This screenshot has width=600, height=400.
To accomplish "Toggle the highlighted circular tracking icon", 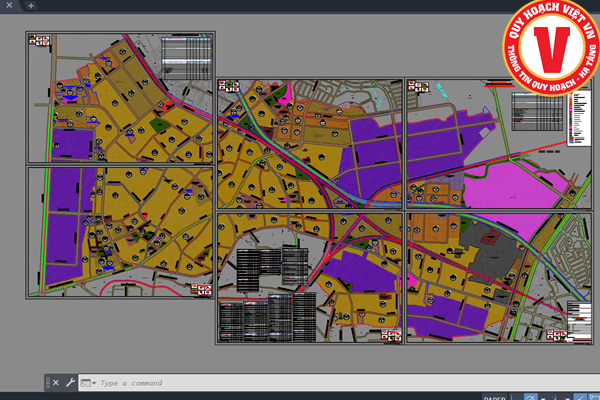I will click(530, 396).
